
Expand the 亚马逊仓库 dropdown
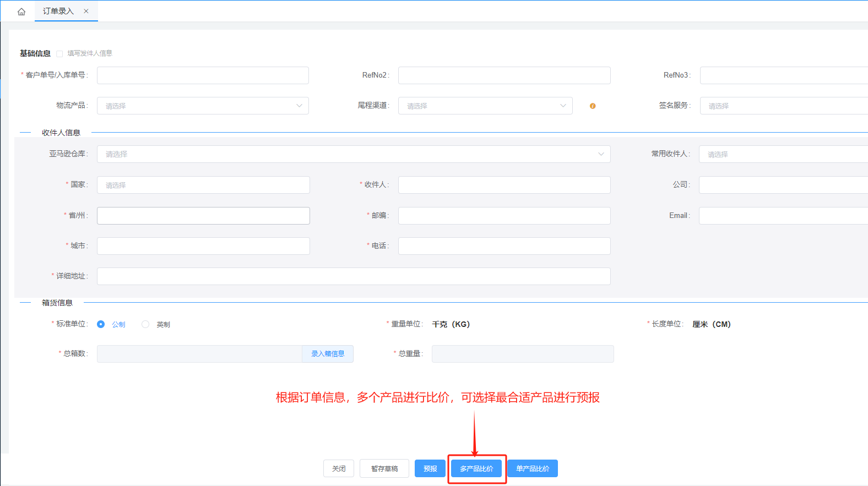pyautogui.click(x=354, y=154)
